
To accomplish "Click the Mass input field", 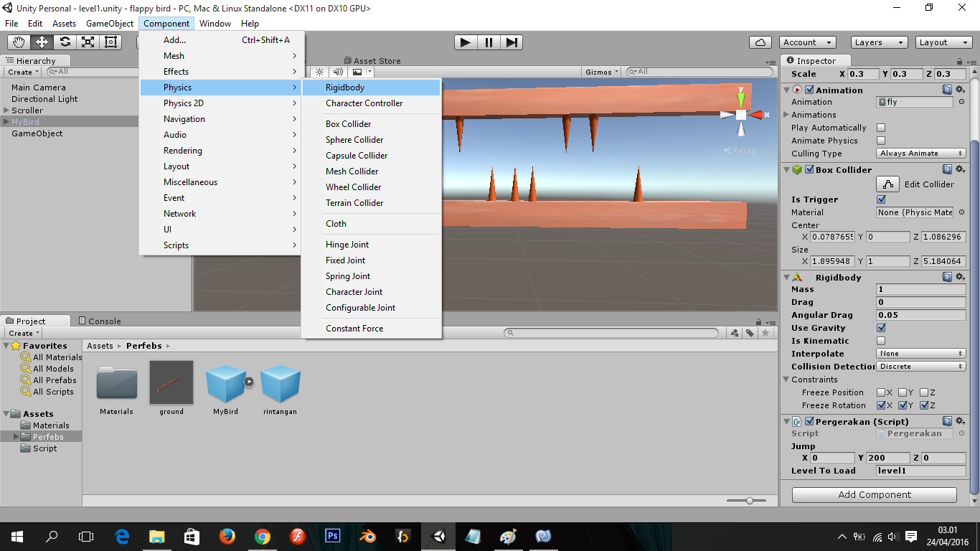I will (x=921, y=289).
